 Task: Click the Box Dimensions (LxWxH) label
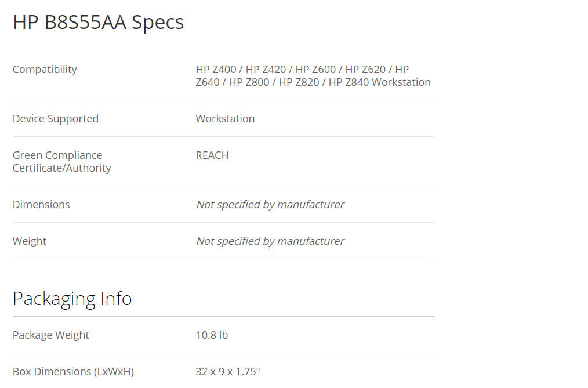tap(73, 372)
